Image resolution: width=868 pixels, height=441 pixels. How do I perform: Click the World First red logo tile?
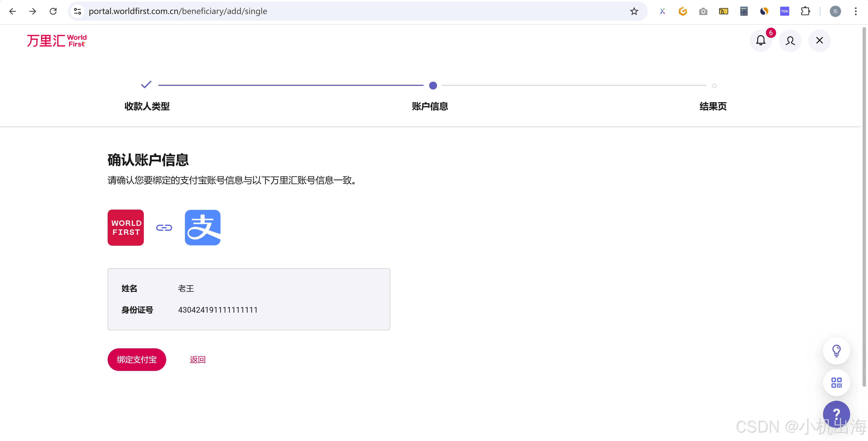(x=126, y=227)
